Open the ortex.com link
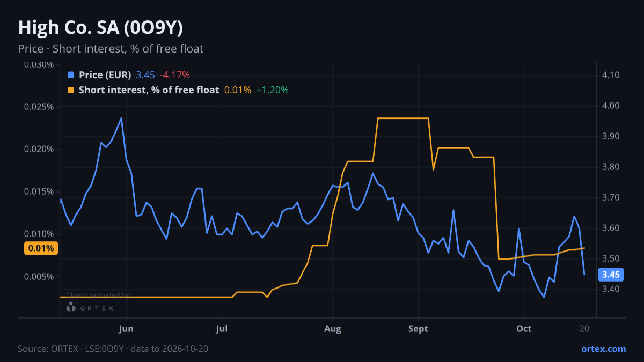 pyautogui.click(x=604, y=349)
